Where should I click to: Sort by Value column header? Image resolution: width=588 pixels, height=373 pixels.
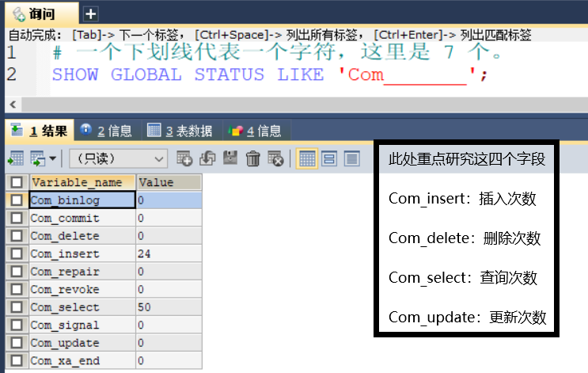coord(169,182)
